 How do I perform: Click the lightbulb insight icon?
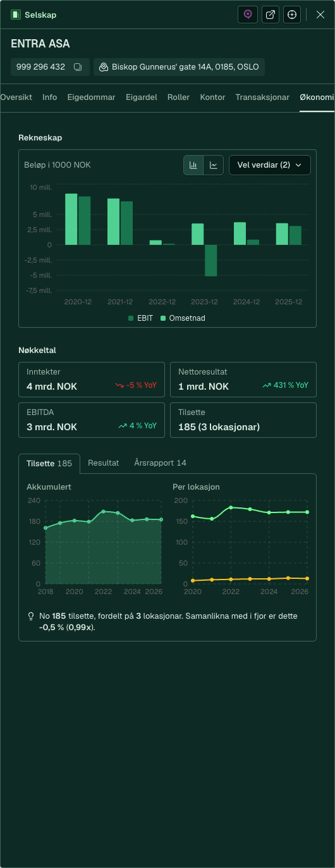31,616
